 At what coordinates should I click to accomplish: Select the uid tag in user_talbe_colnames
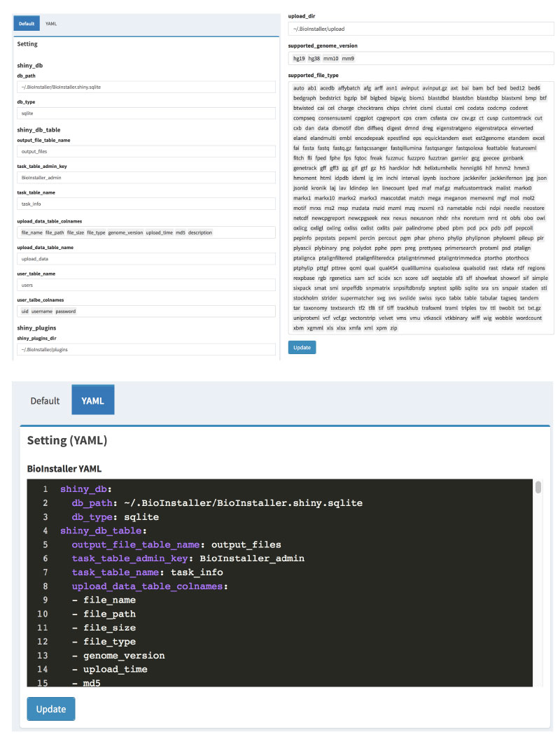(x=25, y=311)
